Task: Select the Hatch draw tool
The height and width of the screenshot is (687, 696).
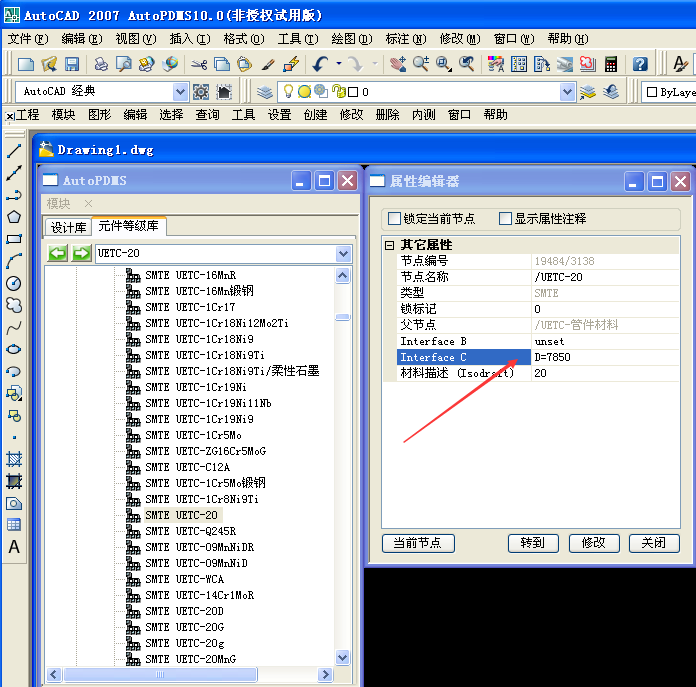Action: (x=14, y=459)
